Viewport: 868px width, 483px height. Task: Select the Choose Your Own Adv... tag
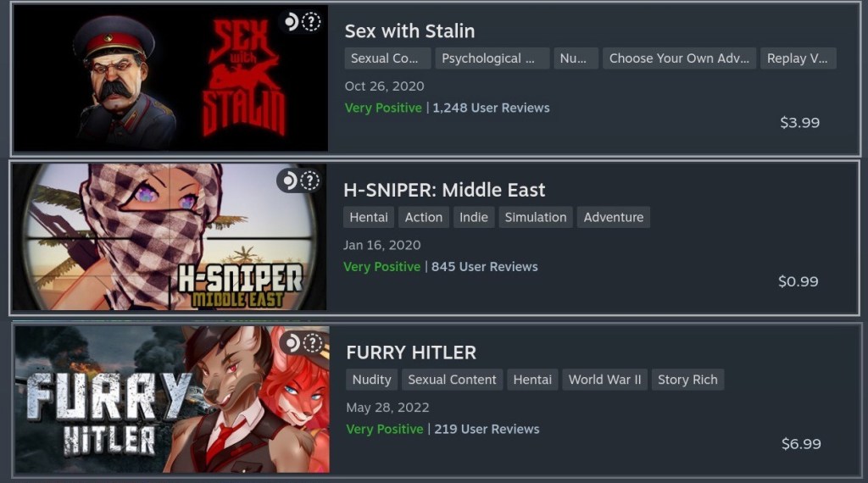[679, 58]
